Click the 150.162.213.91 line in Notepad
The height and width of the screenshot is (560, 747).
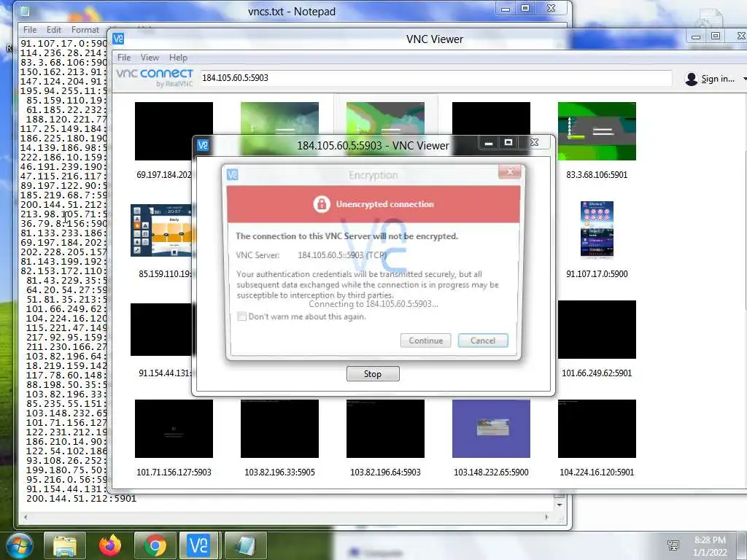64,72
